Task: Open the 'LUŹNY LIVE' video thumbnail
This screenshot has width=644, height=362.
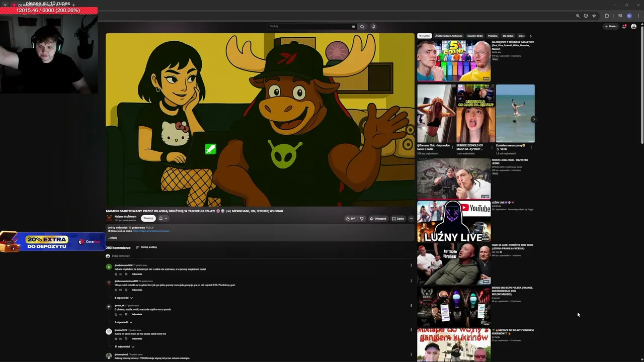Action: coord(454,221)
